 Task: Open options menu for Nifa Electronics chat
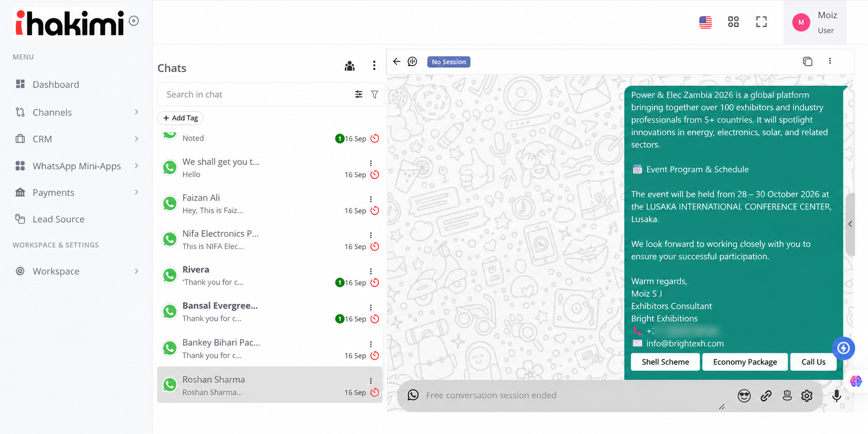tap(371, 235)
